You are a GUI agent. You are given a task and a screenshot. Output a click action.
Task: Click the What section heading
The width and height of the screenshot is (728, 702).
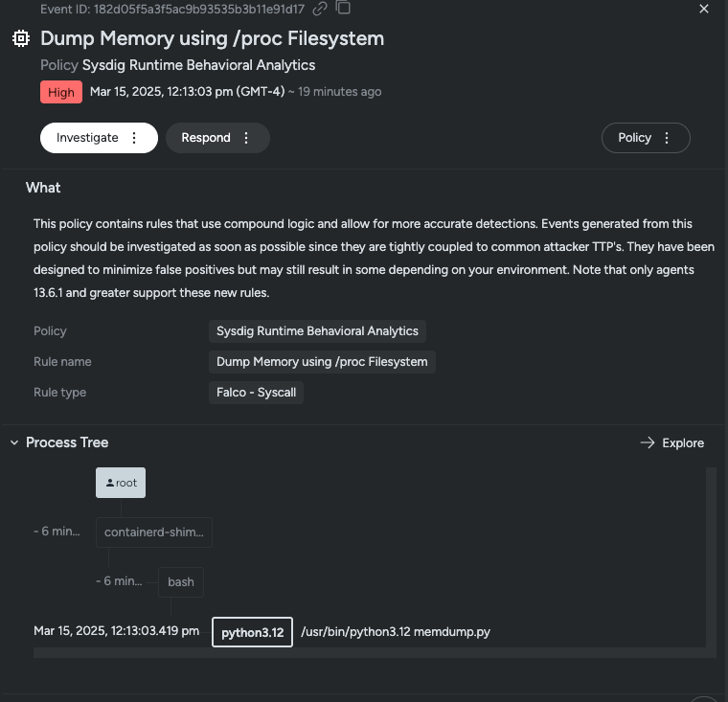click(43, 188)
